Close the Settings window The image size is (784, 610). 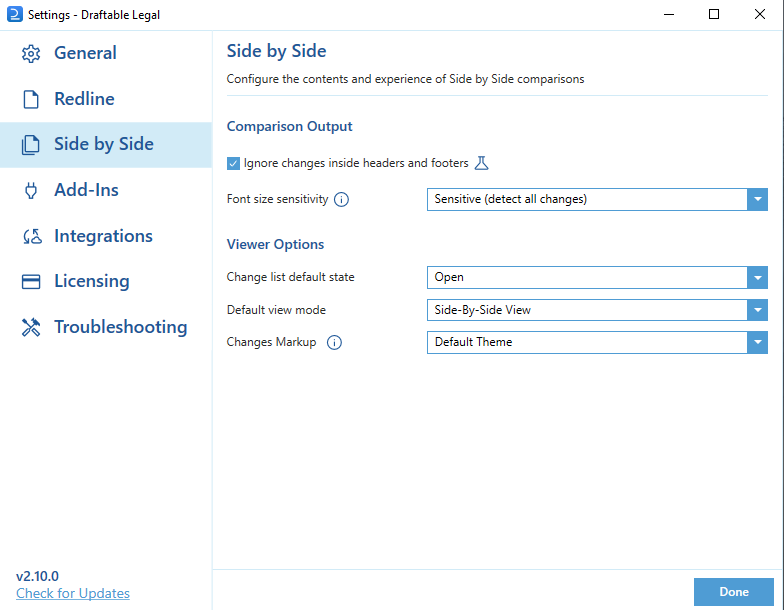(760, 14)
